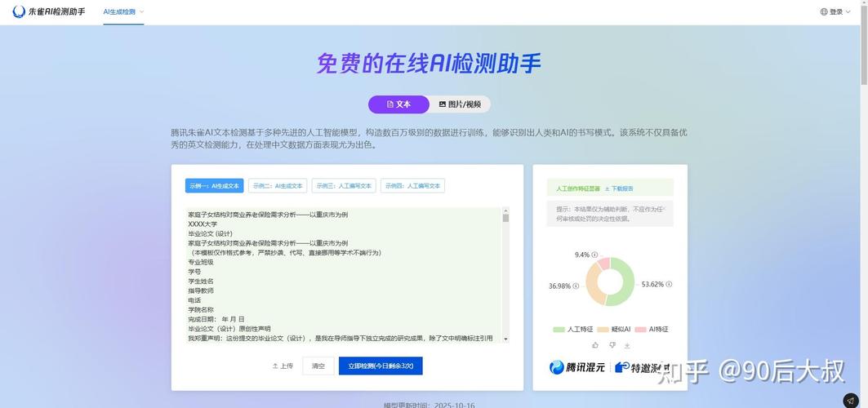Screen dimensions: 868x408
Task: Load 示例四：人工编写文本 sample
Action: click(x=412, y=186)
